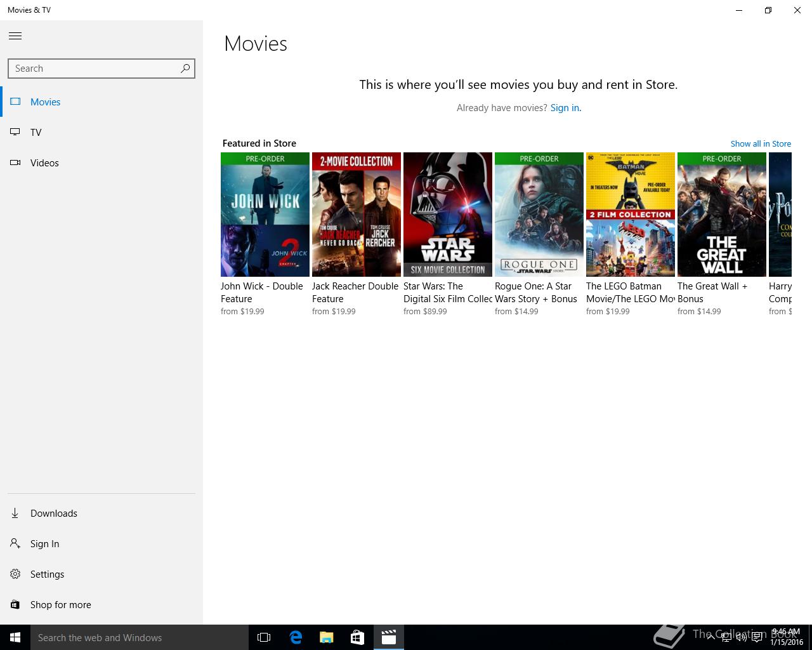Viewport: 812px width, 650px height.
Task: Open the Settings page label
Action: [47, 574]
